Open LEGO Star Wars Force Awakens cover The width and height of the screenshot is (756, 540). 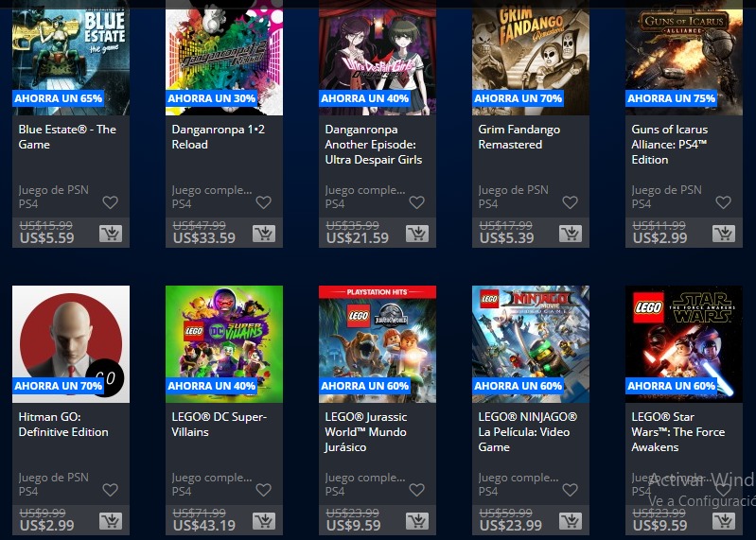coord(684,344)
